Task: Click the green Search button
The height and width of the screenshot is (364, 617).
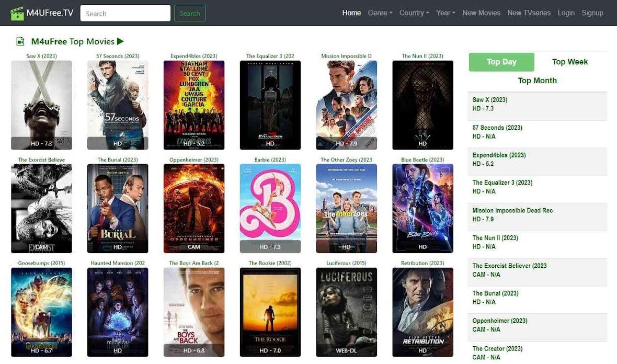Action: click(x=190, y=14)
